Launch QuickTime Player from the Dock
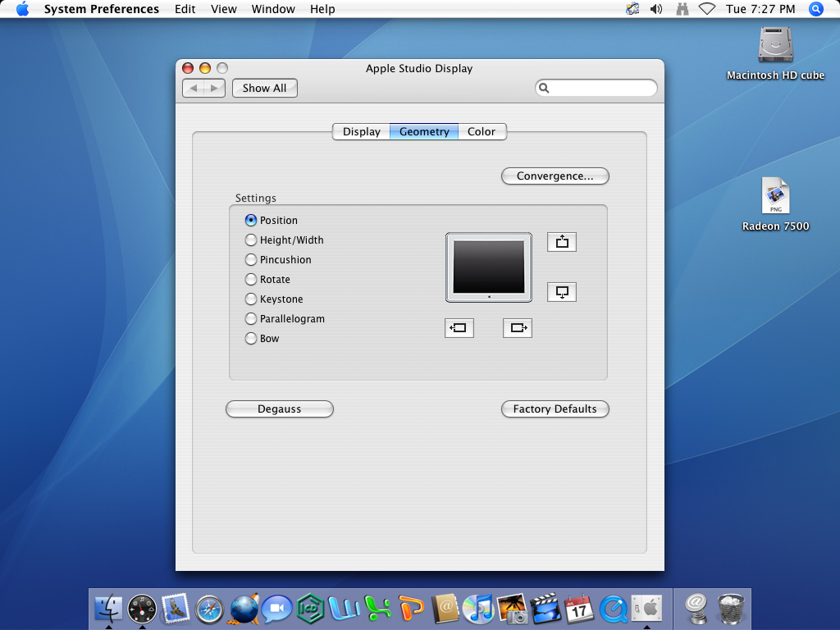The height and width of the screenshot is (630, 840). coord(613,609)
